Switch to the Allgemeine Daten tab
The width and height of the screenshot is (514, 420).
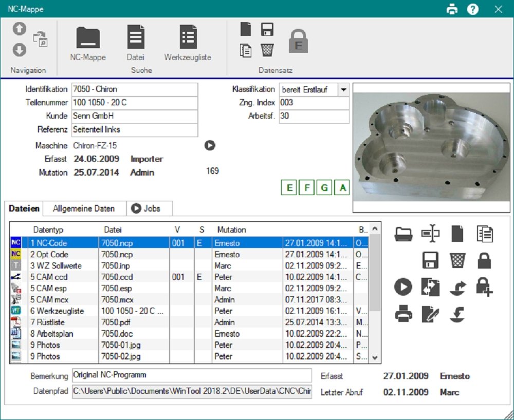pos(84,208)
